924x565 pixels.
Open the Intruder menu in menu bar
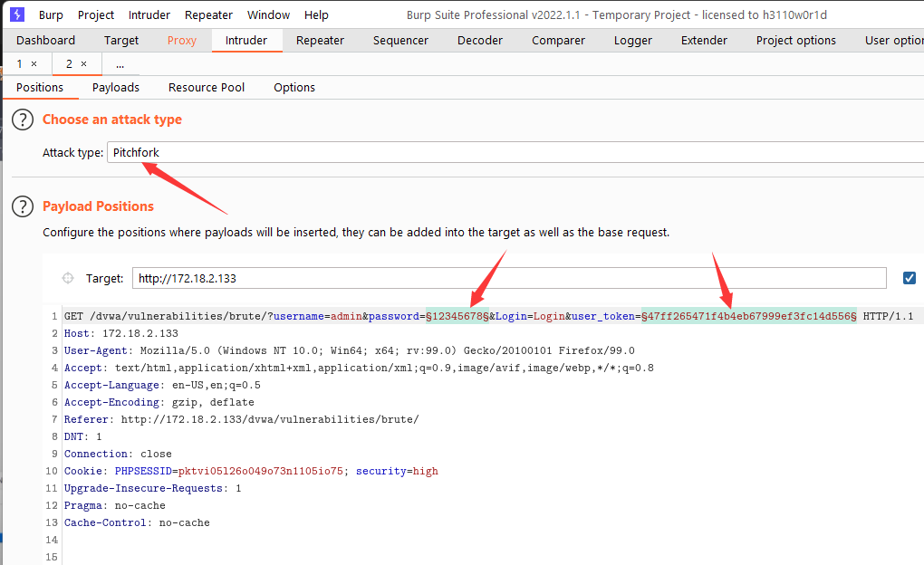[149, 14]
